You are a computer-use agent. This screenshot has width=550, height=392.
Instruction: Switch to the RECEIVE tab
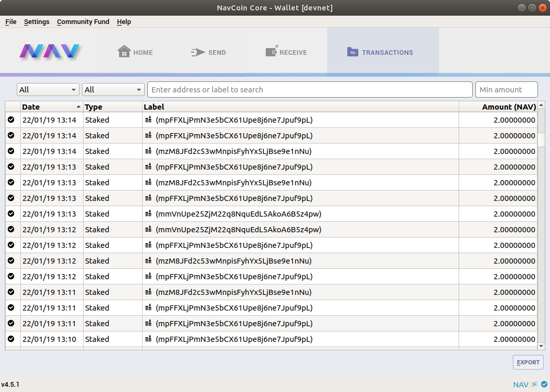[286, 52]
